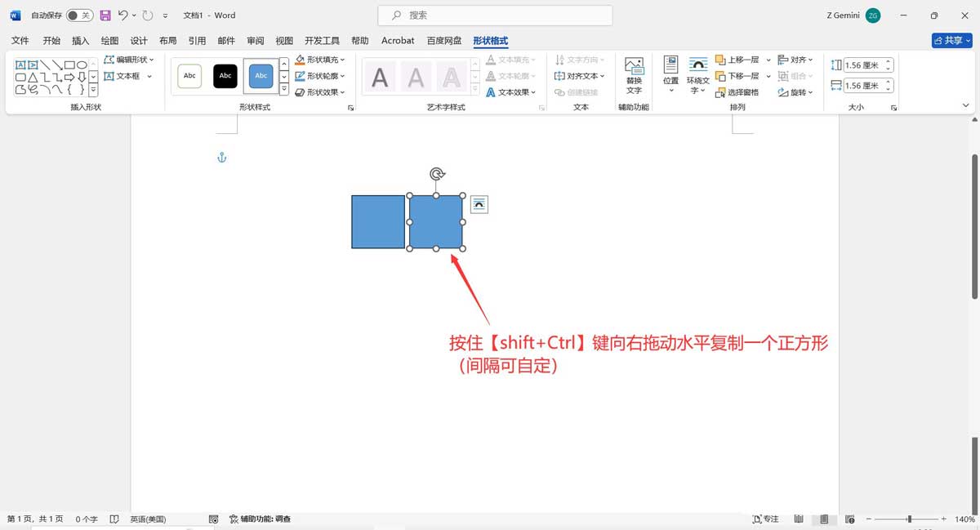Viewport: 980px width, 530px height.
Task: Click the 共享 (Share) button
Action: coord(951,40)
